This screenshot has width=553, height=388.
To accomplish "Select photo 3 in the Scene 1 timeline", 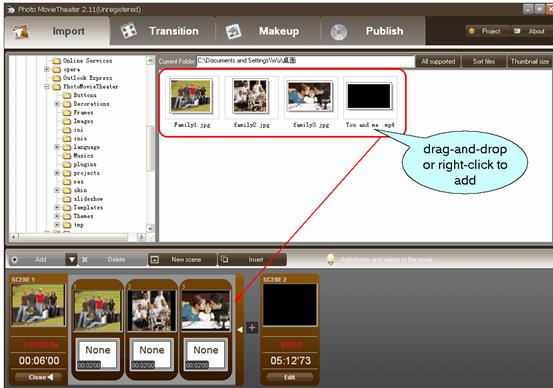I will (x=206, y=310).
